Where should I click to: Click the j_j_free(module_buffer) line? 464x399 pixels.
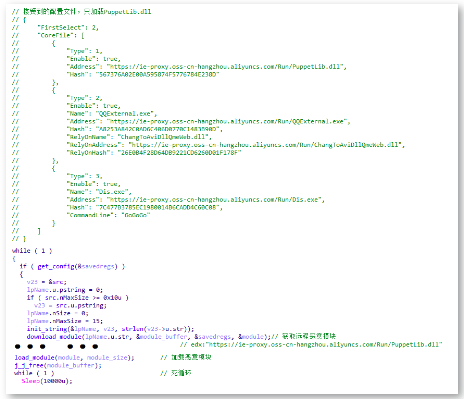coord(58,365)
